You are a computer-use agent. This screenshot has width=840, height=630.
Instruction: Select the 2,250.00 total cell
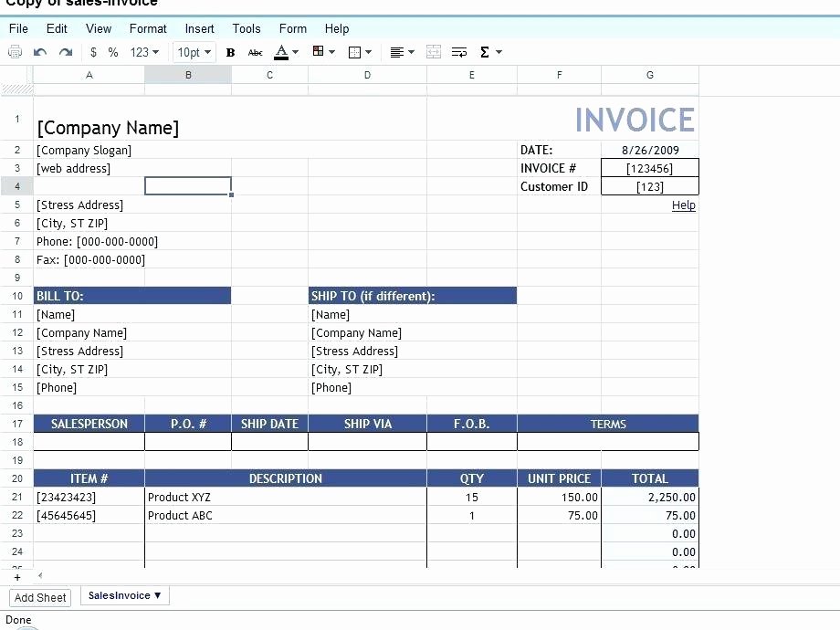click(650, 497)
